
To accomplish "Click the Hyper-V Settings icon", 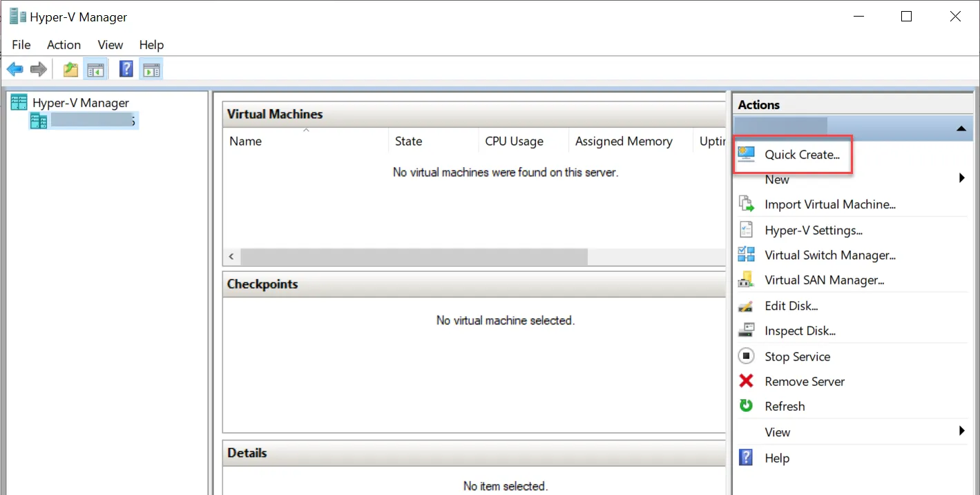I will tap(747, 229).
